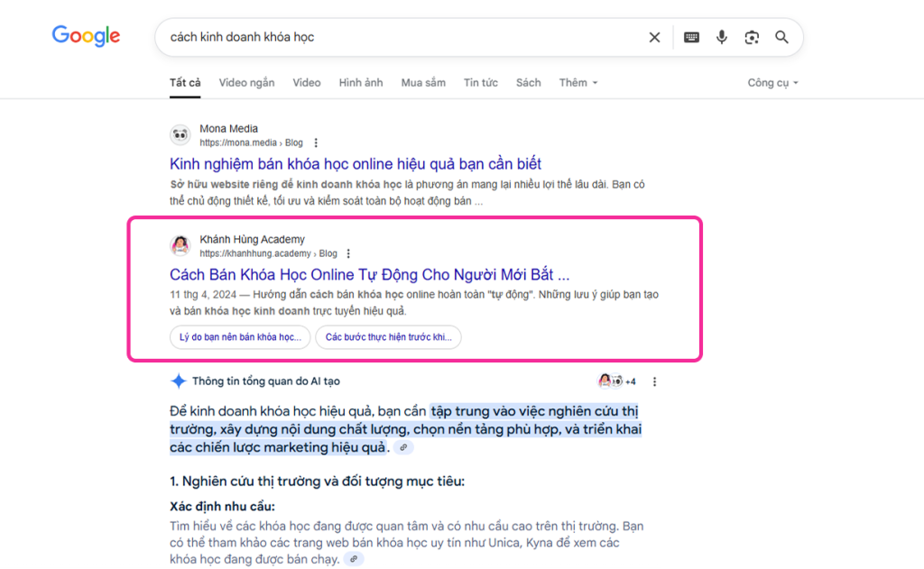The width and height of the screenshot is (924, 569).
Task: Click the Mona Media panda favicon
Action: click(180, 135)
